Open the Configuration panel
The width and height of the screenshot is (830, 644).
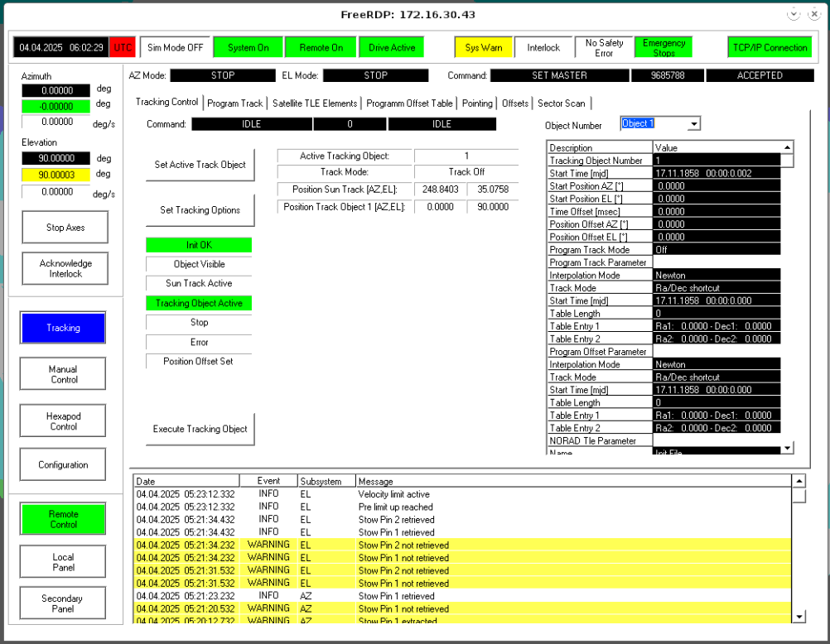63,464
